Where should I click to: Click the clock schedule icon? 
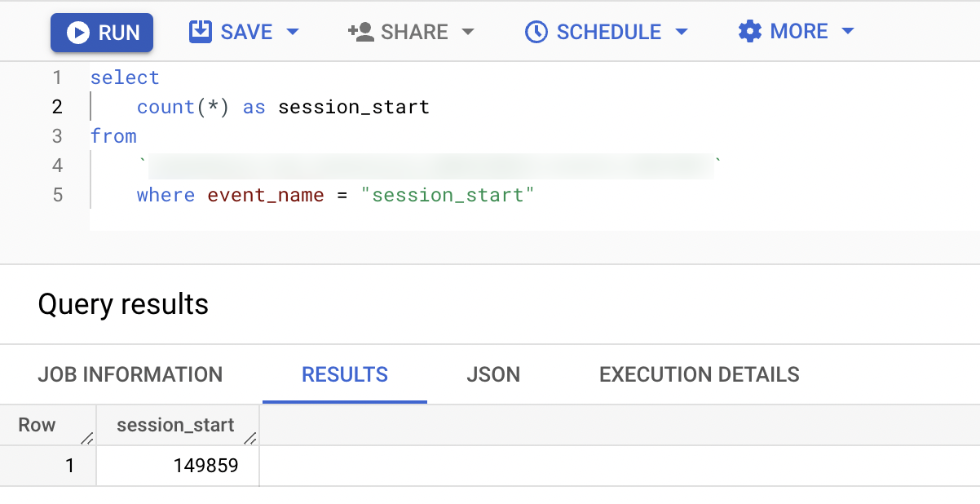pyautogui.click(x=536, y=32)
